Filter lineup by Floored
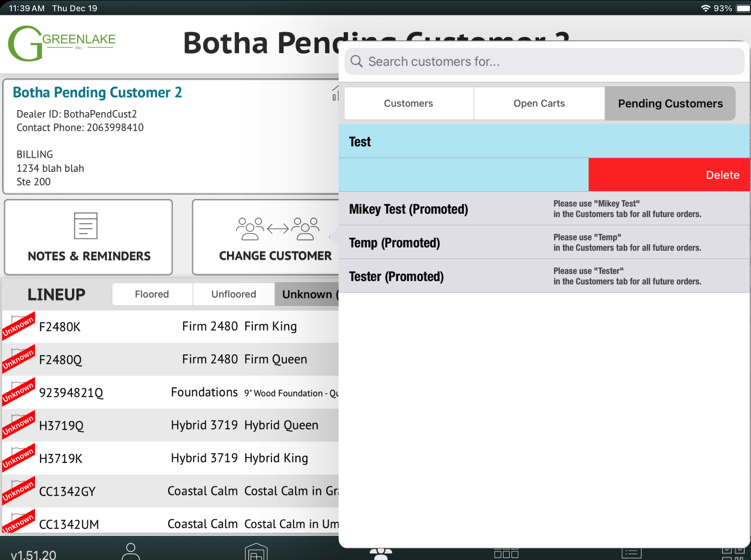The image size is (751, 560). click(x=152, y=294)
